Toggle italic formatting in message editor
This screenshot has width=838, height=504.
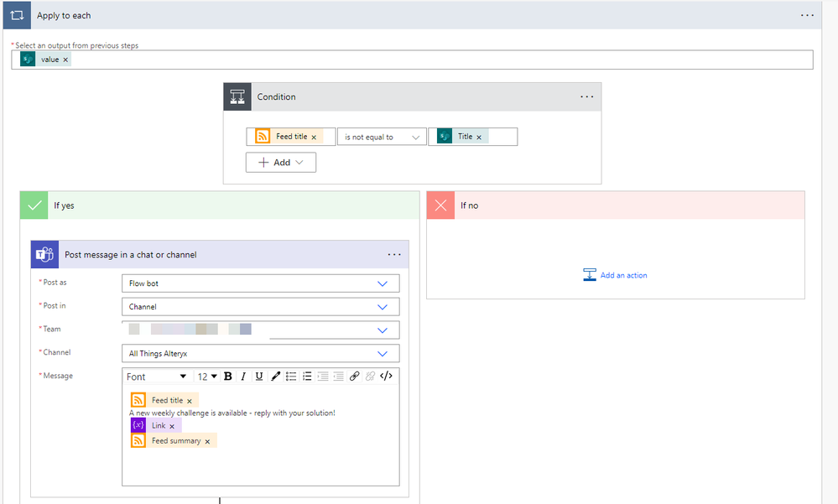coord(243,377)
